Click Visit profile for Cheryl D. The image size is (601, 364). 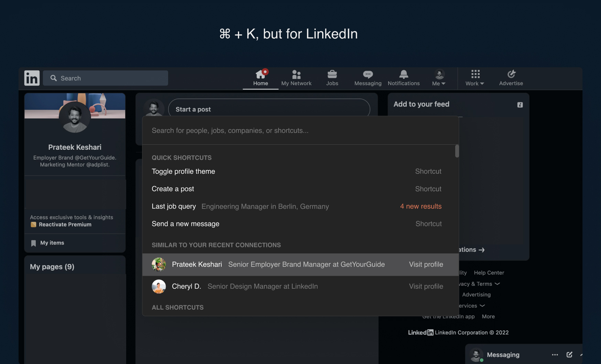click(426, 286)
